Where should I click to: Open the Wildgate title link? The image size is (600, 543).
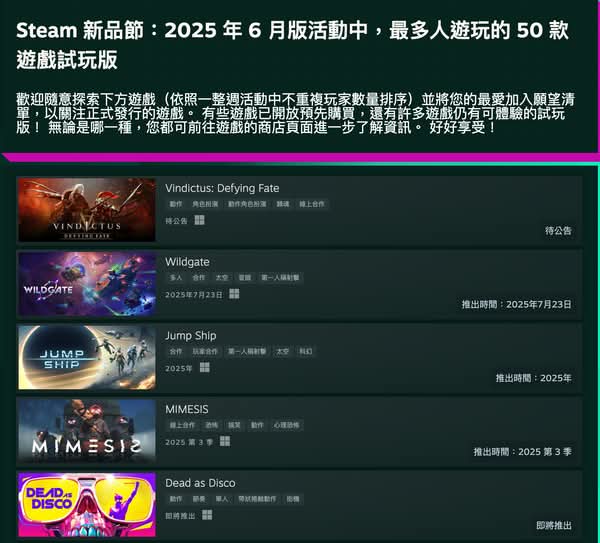pos(187,262)
